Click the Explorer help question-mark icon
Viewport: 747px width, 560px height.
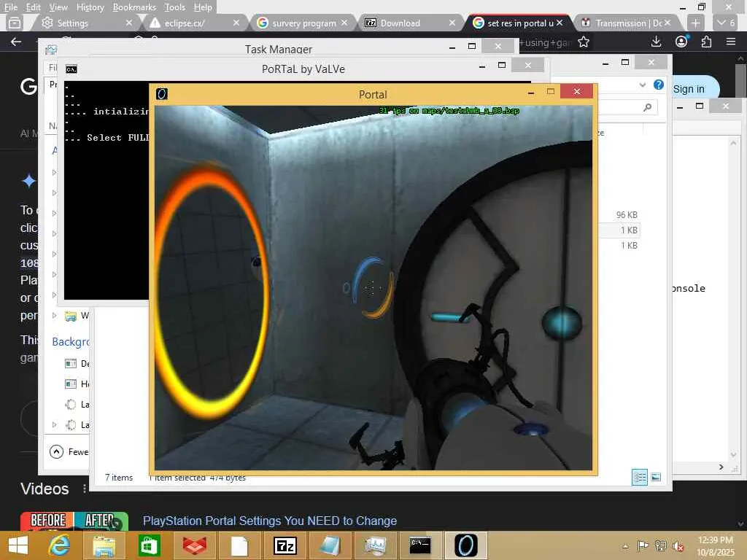659,85
